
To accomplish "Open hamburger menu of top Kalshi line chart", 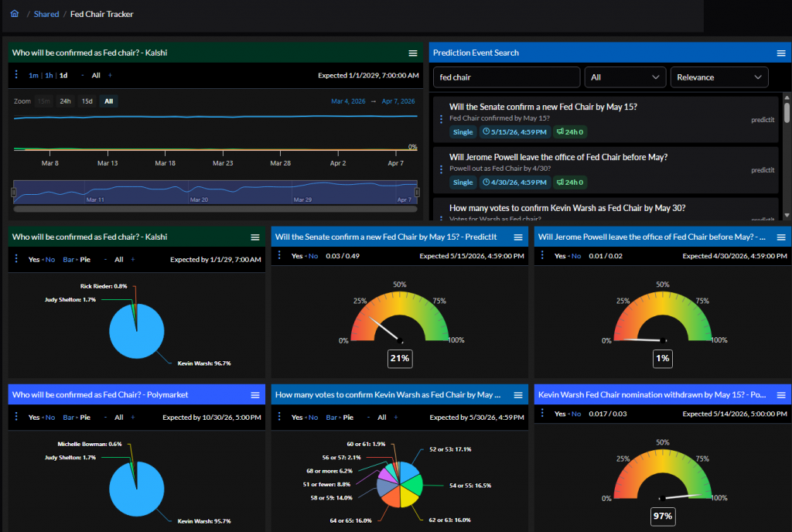I will (413, 53).
